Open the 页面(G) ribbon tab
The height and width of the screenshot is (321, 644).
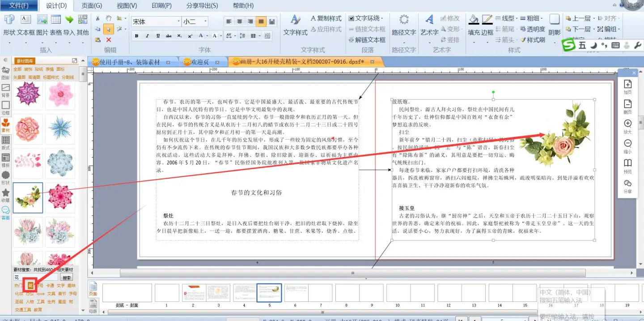point(92,5)
